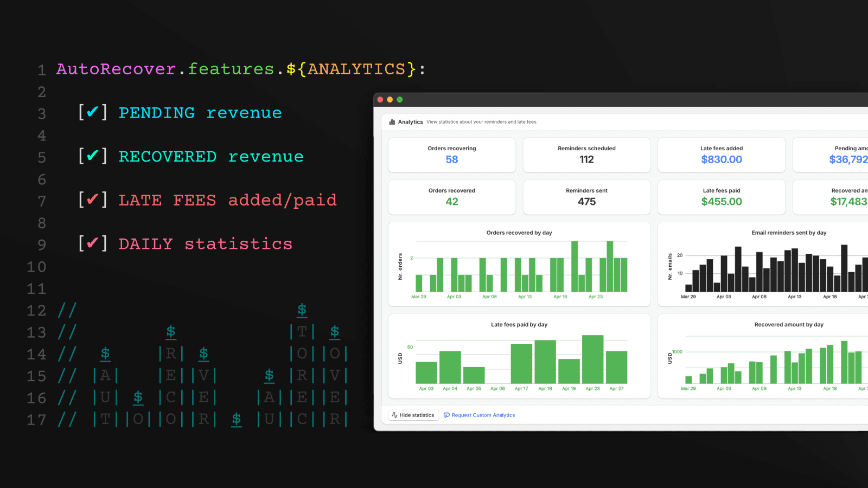This screenshot has height=488, width=868.
Task: Click the Hide statistics button
Action: coord(413,414)
